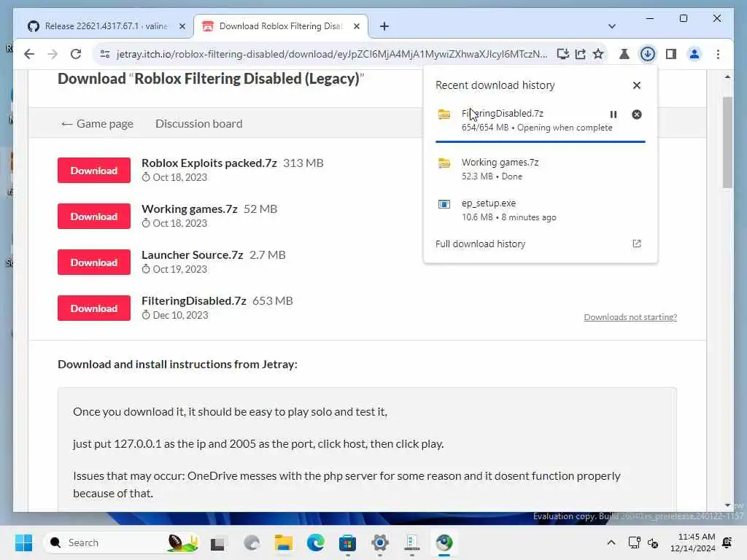Close the GitHub Release tab
The height and width of the screenshot is (560, 747).
click(182, 26)
